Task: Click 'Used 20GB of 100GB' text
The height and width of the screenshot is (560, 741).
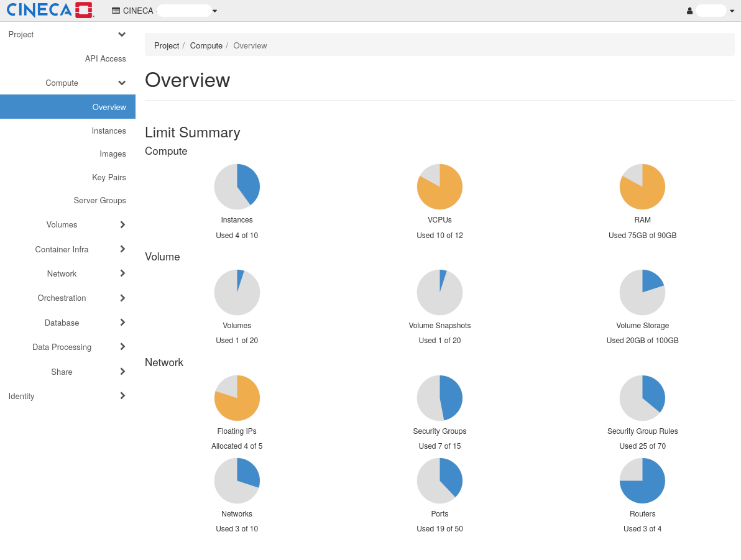Action: coord(642,340)
